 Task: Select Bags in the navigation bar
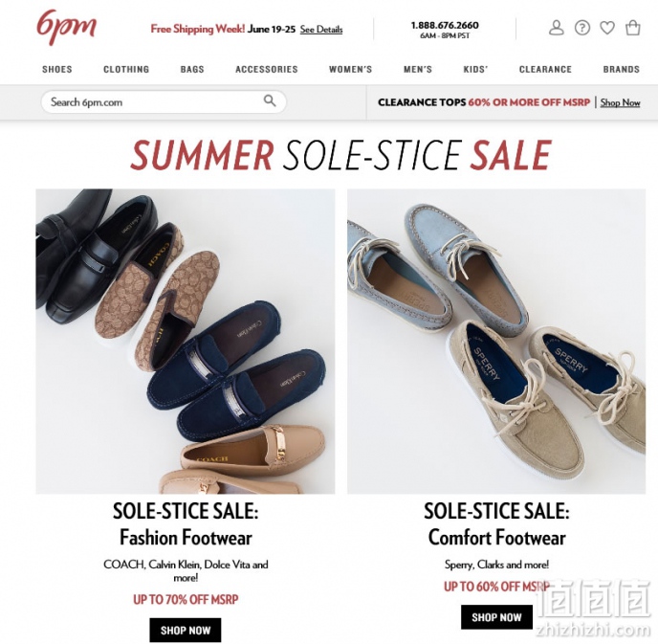pyautogui.click(x=192, y=69)
